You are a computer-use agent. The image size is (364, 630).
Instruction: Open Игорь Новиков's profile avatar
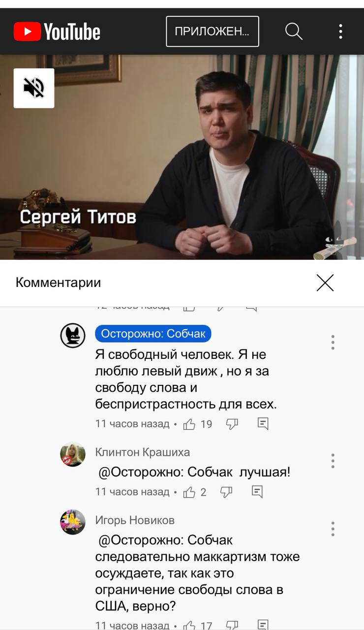click(x=73, y=522)
